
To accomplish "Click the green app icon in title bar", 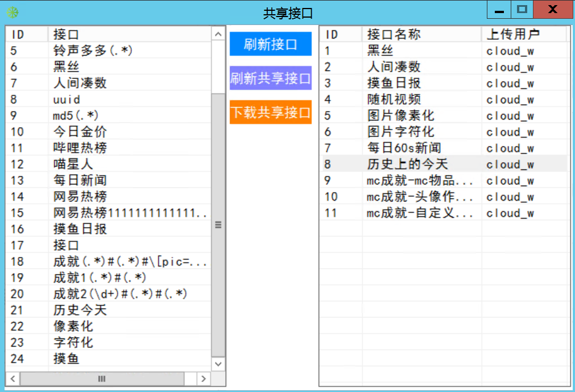I will click(x=12, y=12).
